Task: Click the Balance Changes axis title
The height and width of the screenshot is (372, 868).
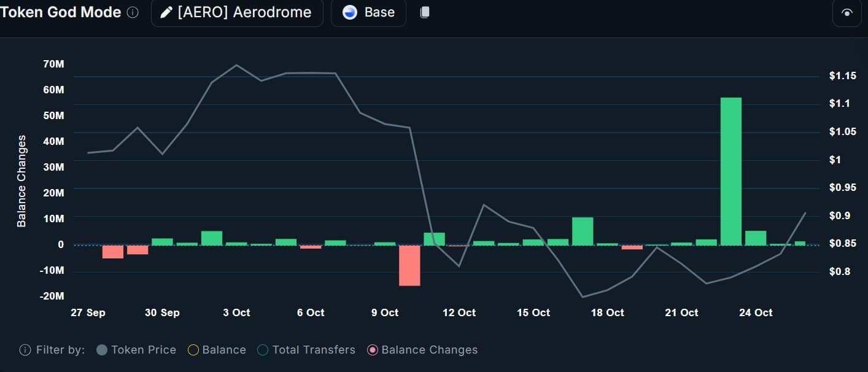Action: click(x=22, y=181)
